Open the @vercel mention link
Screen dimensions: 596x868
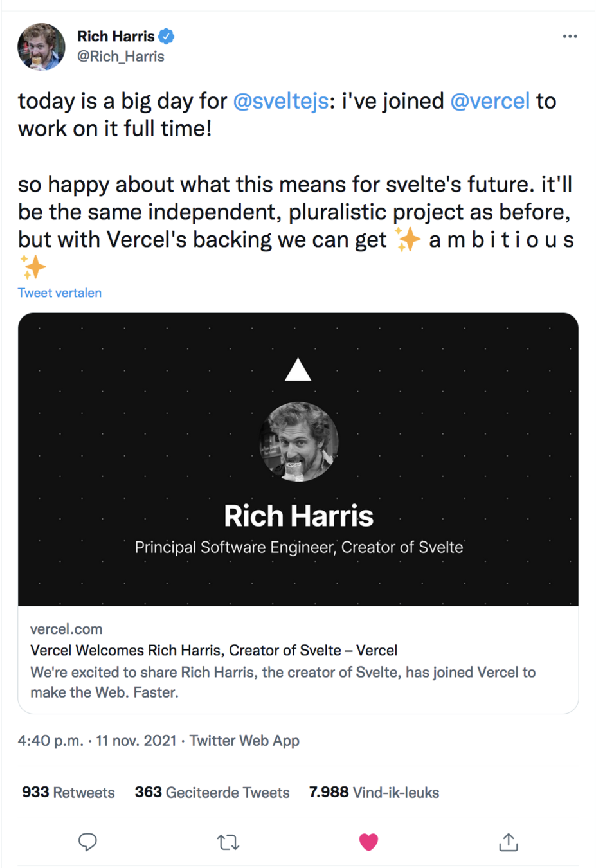point(490,101)
